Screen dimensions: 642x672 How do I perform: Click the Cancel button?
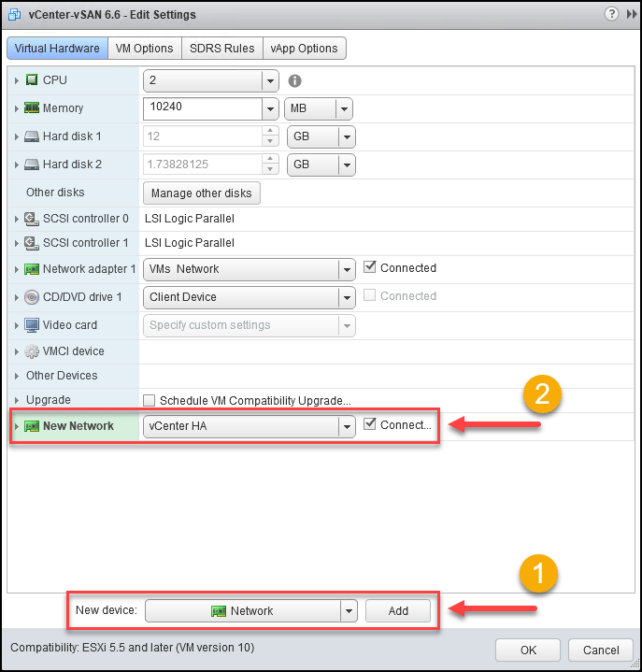point(601,651)
